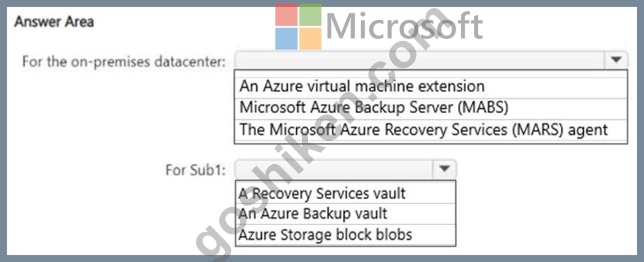Click the For the on-premises datacenter label
The image size is (644, 262).
[124, 62]
